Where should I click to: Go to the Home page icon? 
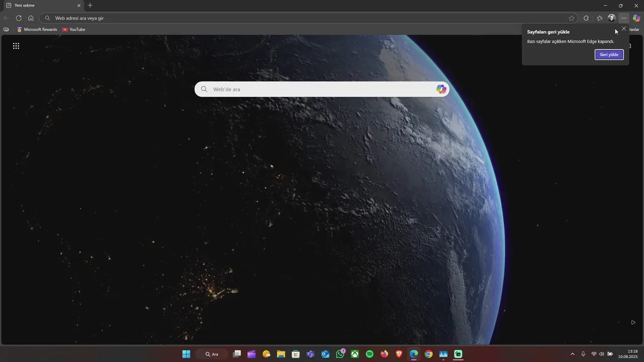pos(31,18)
